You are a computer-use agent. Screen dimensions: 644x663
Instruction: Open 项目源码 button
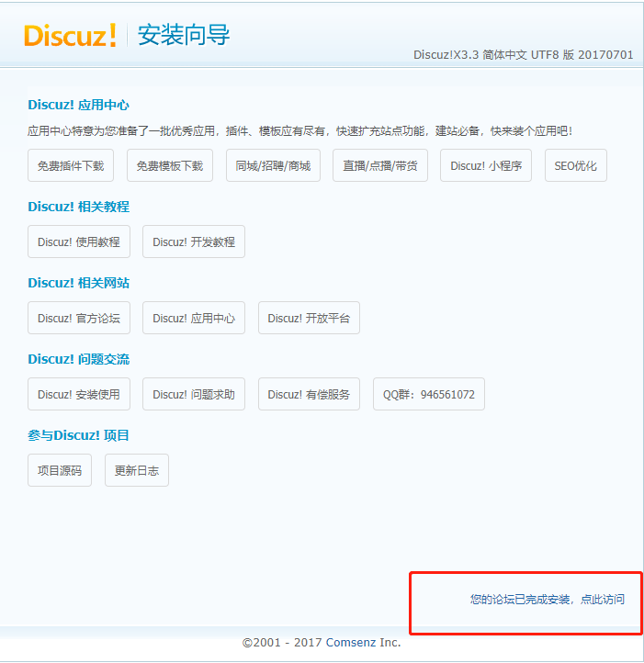click(60, 470)
